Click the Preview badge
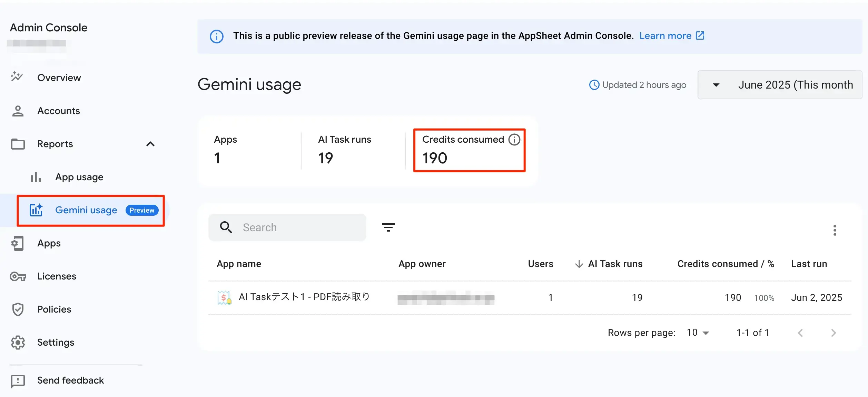The width and height of the screenshot is (868, 397). (x=142, y=210)
